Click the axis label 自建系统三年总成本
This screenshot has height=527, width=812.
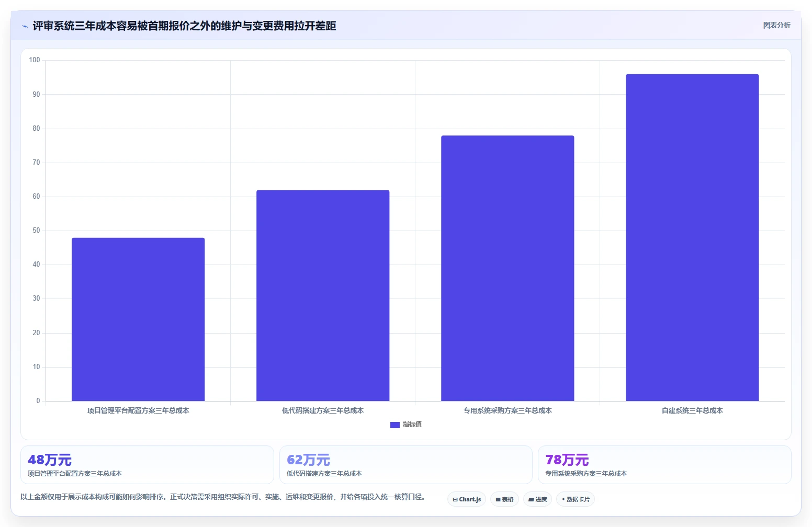692,410
